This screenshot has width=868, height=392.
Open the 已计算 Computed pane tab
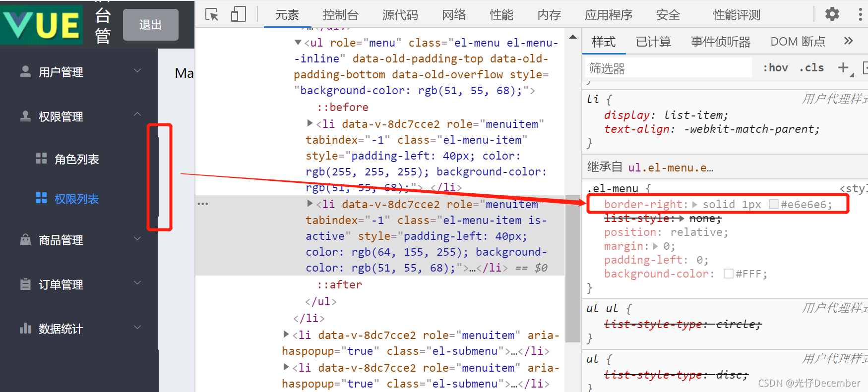(x=653, y=42)
